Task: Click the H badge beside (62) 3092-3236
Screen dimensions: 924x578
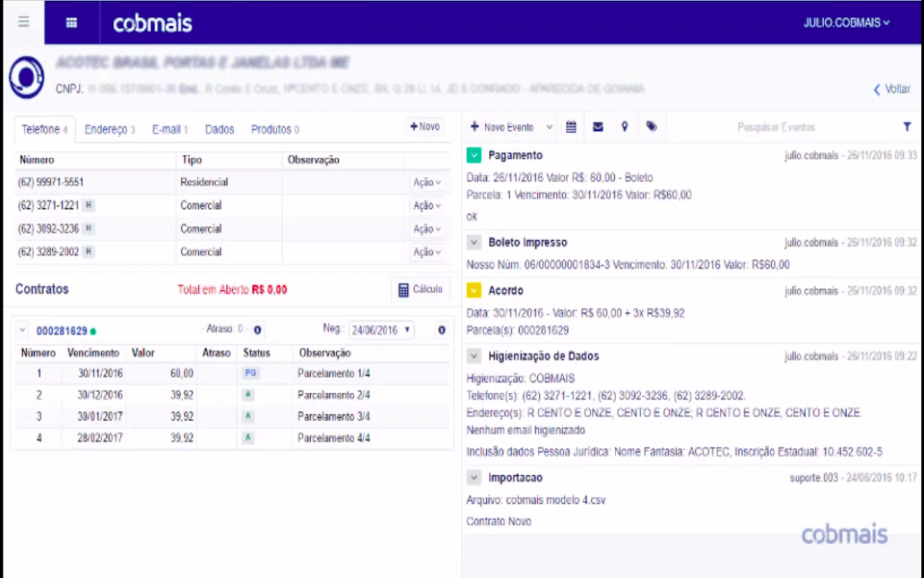Action: pos(89,228)
